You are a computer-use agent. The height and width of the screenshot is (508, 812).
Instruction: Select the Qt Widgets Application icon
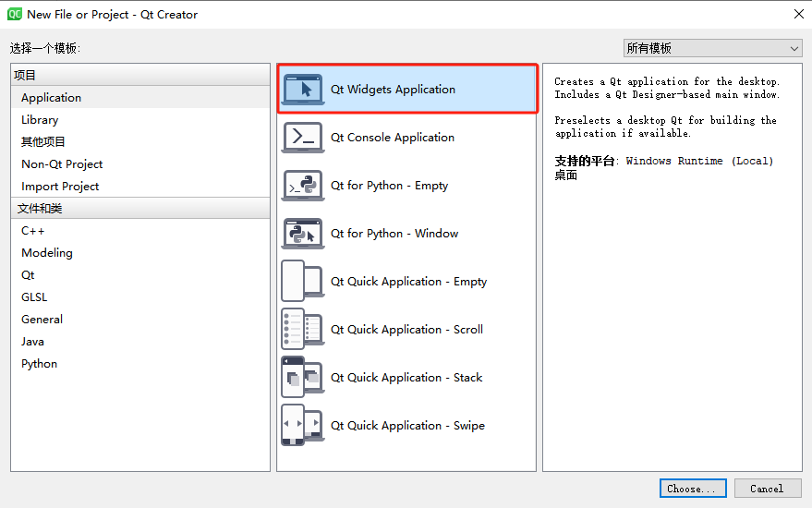[303, 89]
